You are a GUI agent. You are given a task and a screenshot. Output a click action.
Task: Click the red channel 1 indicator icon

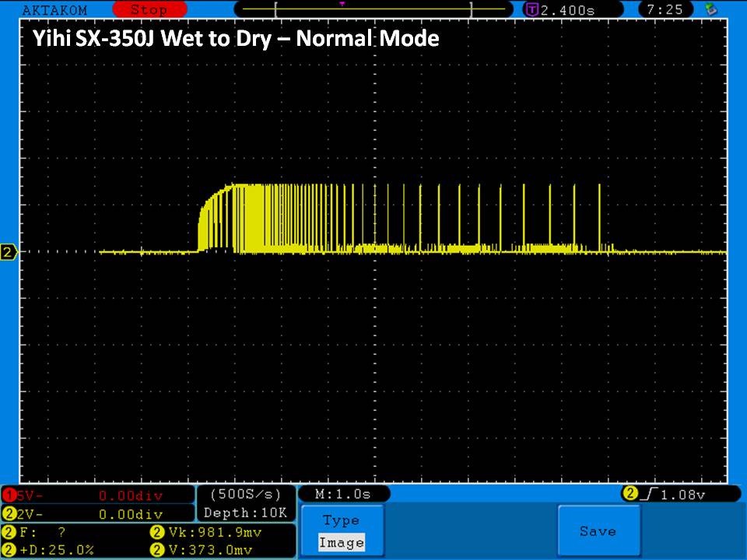(9, 495)
